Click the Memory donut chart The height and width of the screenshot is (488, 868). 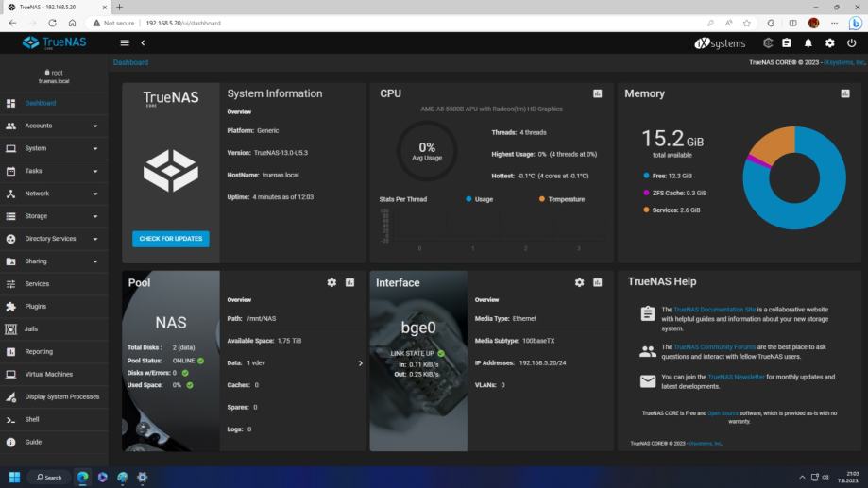[793, 177]
